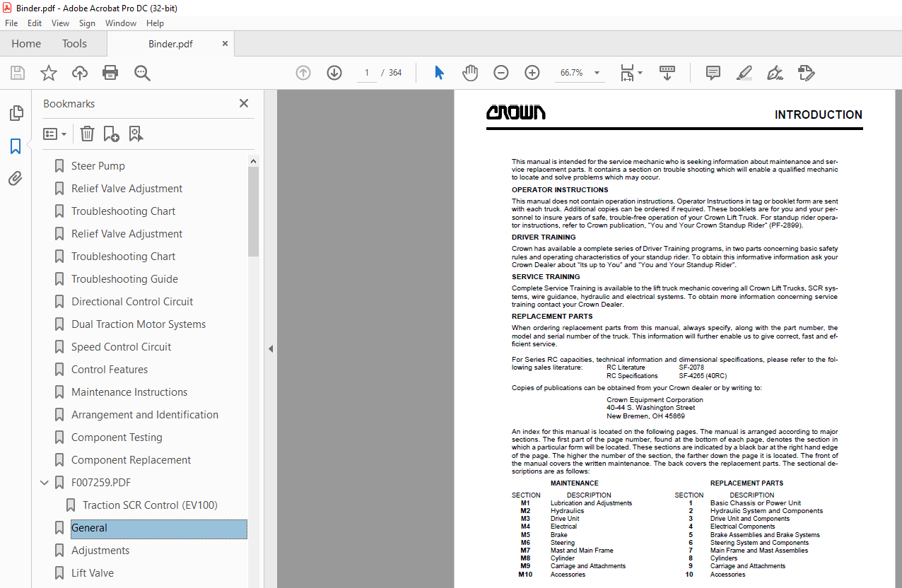Screen dimensions: 902x588
Task: Open the Window menu
Action: pos(121,23)
